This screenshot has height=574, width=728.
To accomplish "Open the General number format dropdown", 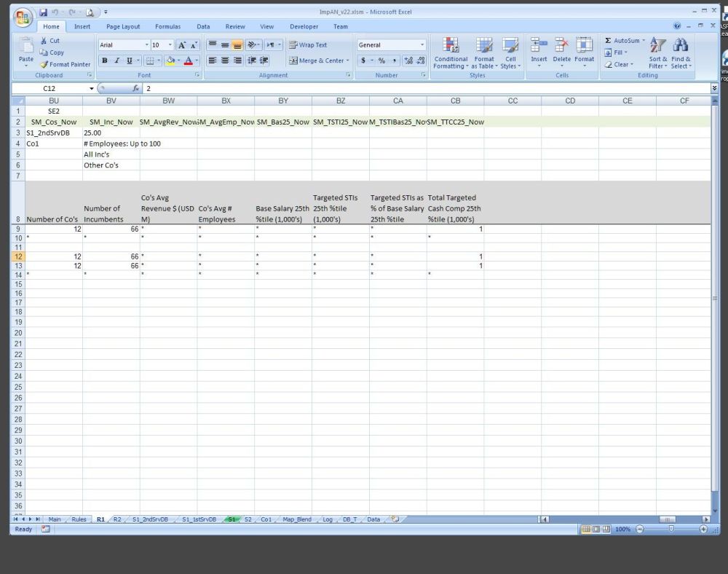I will tap(422, 45).
